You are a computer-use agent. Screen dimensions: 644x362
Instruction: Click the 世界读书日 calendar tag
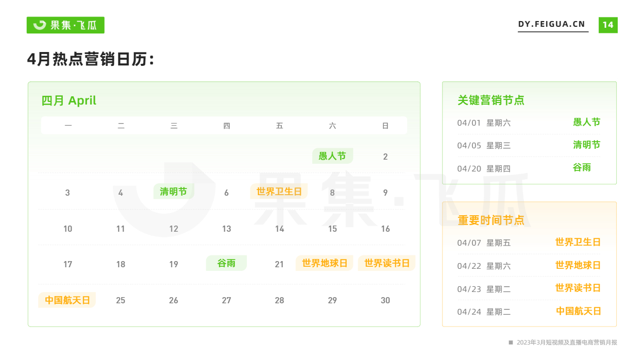386,263
